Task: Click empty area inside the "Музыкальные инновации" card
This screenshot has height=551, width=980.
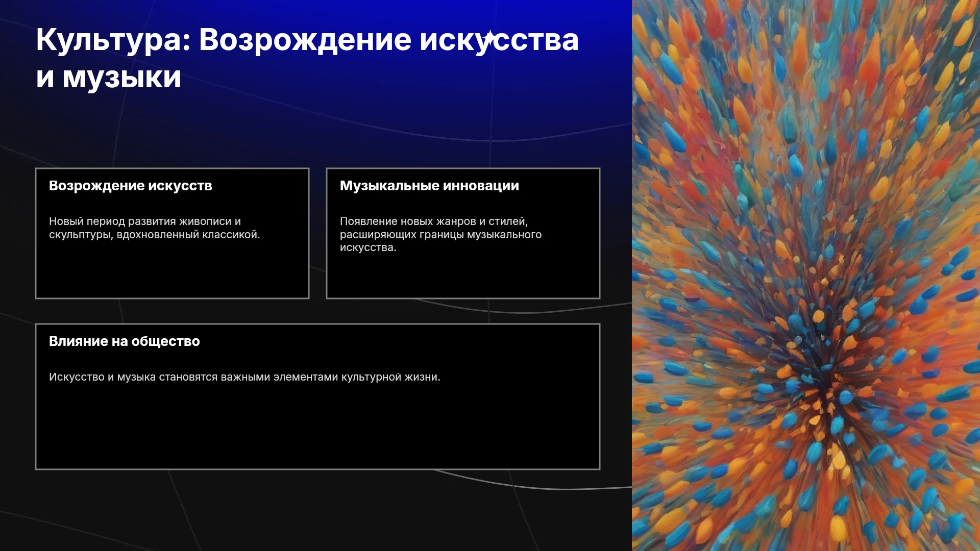Action: click(x=463, y=275)
